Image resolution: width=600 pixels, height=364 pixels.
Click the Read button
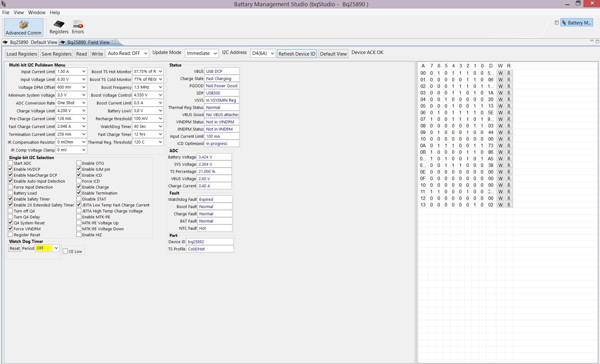click(81, 54)
